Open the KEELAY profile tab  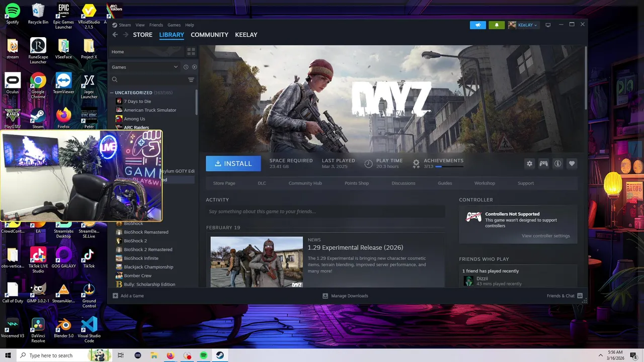(246, 35)
